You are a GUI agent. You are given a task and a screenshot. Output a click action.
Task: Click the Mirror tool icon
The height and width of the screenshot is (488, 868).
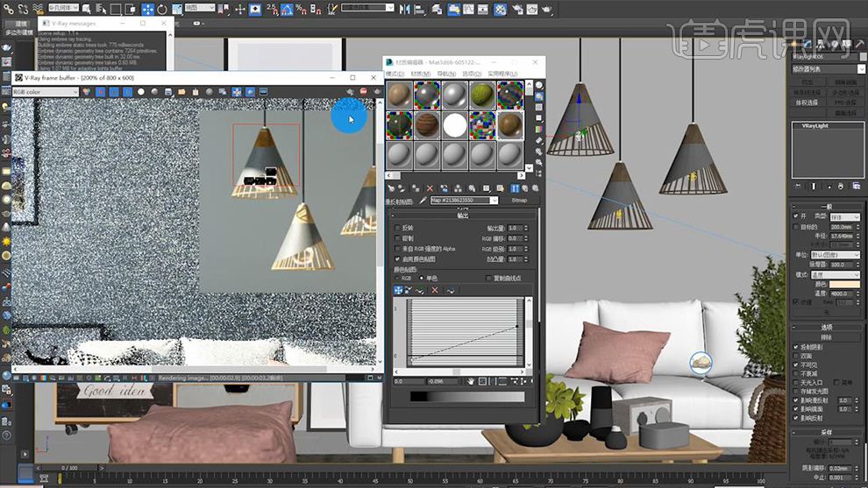(x=405, y=9)
